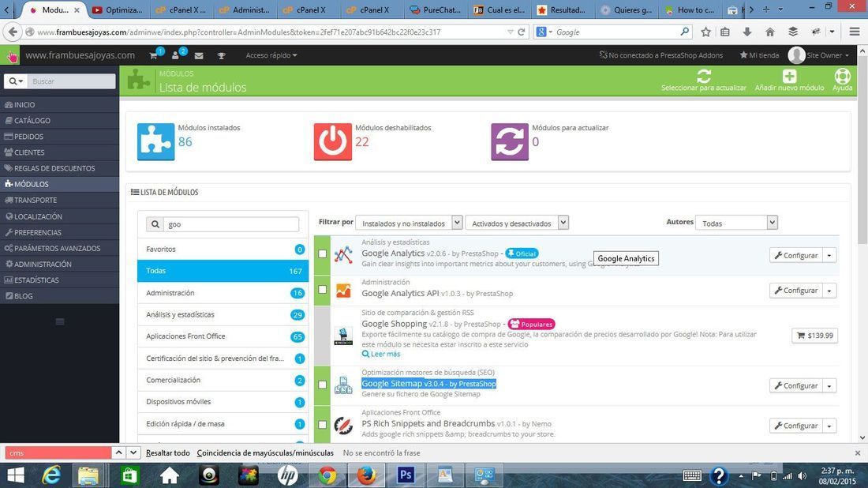Click the Windows Start button

[x=16, y=475]
